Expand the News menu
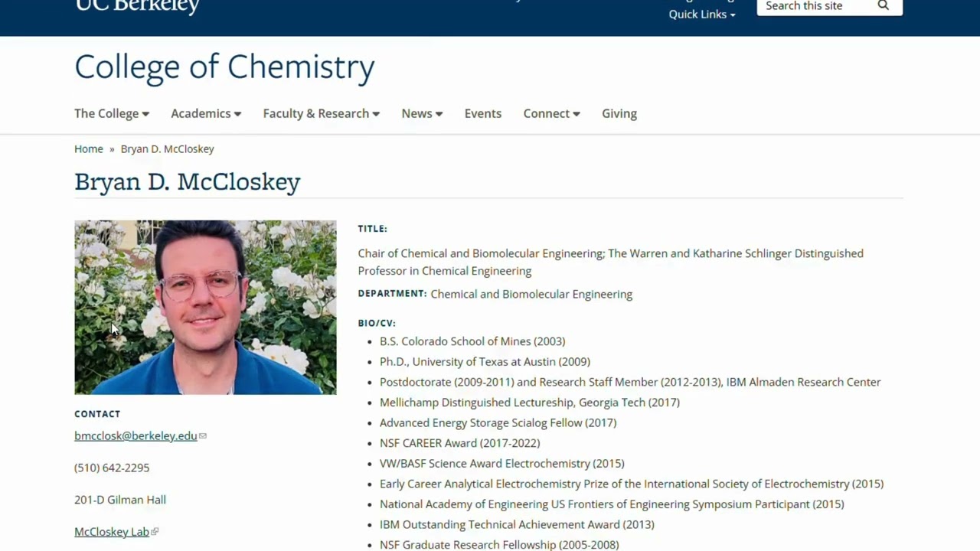The width and height of the screenshot is (980, 551). tap(422, 113)
